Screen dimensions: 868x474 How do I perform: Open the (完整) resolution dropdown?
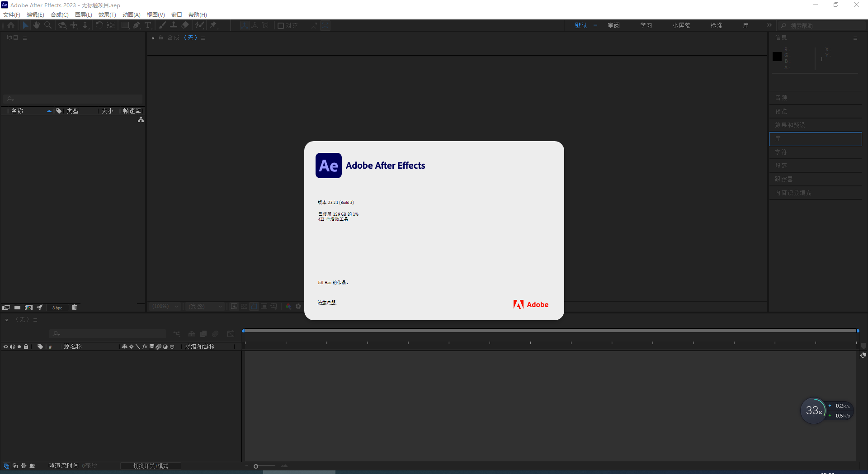point(206,307)
